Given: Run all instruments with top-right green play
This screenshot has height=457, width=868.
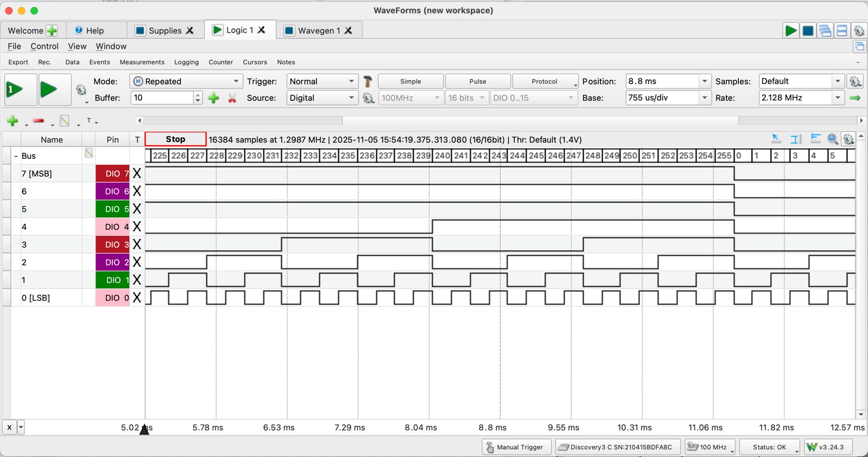Looking at the screenshot, I should coord(791,31).
